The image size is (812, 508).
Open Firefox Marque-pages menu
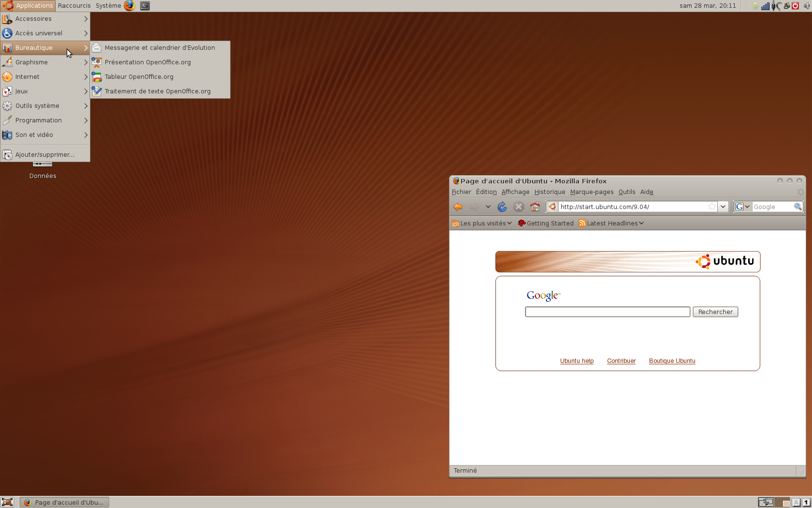point(592,192)
